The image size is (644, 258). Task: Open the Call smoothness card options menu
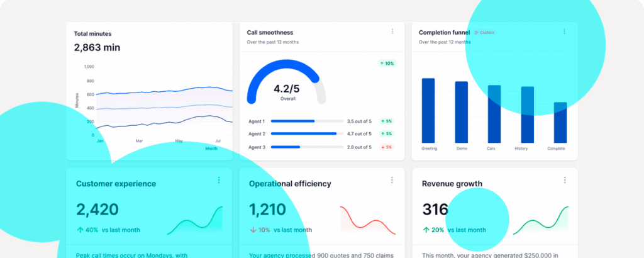click(x=392, y=31)
